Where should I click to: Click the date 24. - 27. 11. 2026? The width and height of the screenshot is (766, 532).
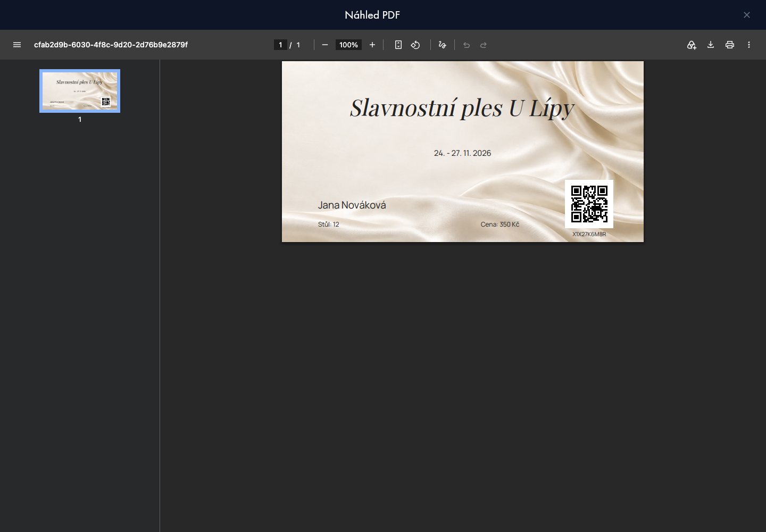click(x=462, y=153)
